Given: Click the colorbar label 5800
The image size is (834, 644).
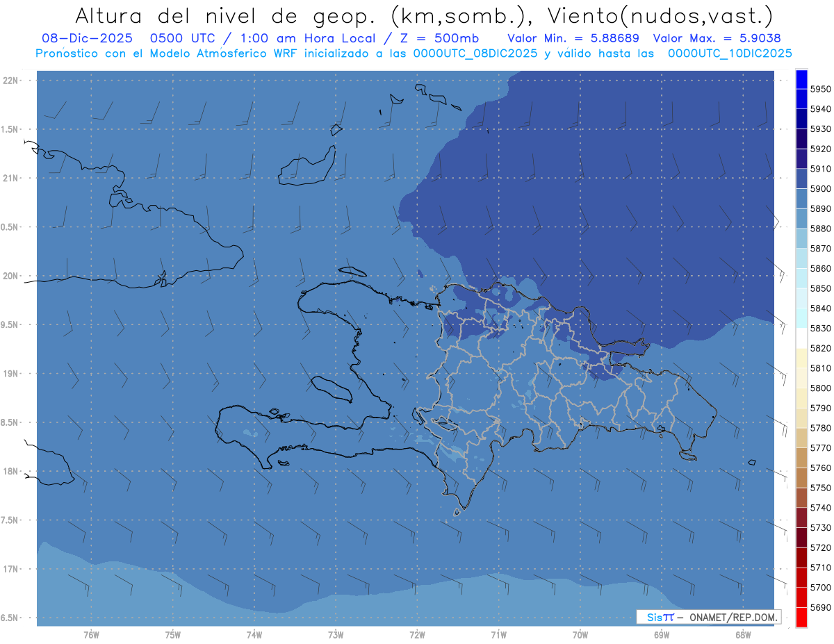Looking at the screenshot, I should coord(820,388).
